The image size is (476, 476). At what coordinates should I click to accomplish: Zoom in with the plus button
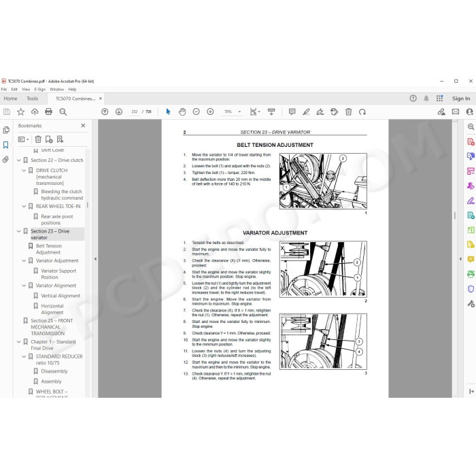210,112
